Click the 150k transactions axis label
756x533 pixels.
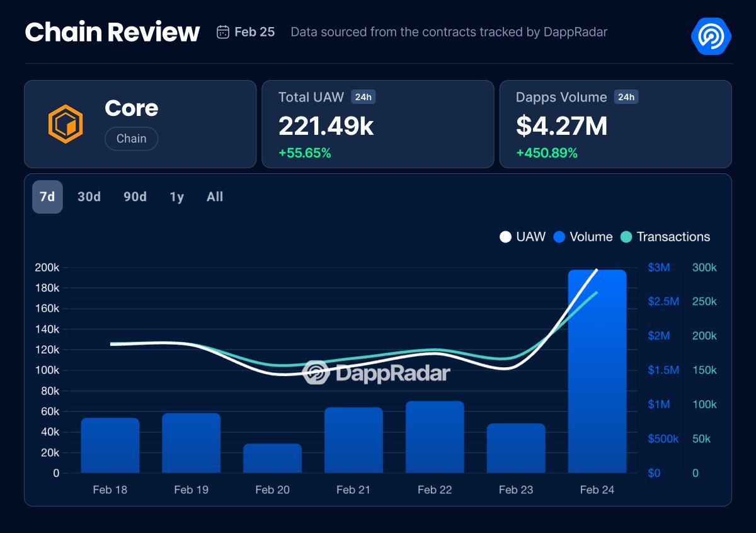coord(704,370)
